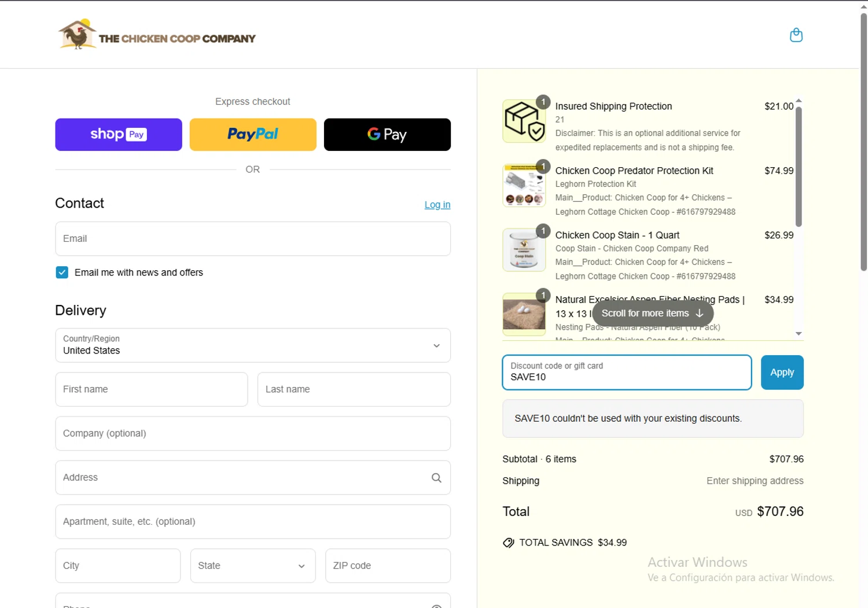The height and width of the screenshot is (608, 868).
Task: Click Scroll for more items button
Action: click(x=653, y=314)
